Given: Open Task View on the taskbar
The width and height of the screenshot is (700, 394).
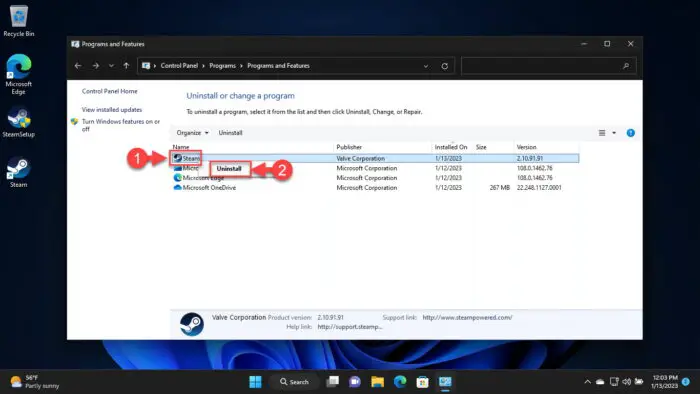Looking at the screenshot, I should (333, 382).
